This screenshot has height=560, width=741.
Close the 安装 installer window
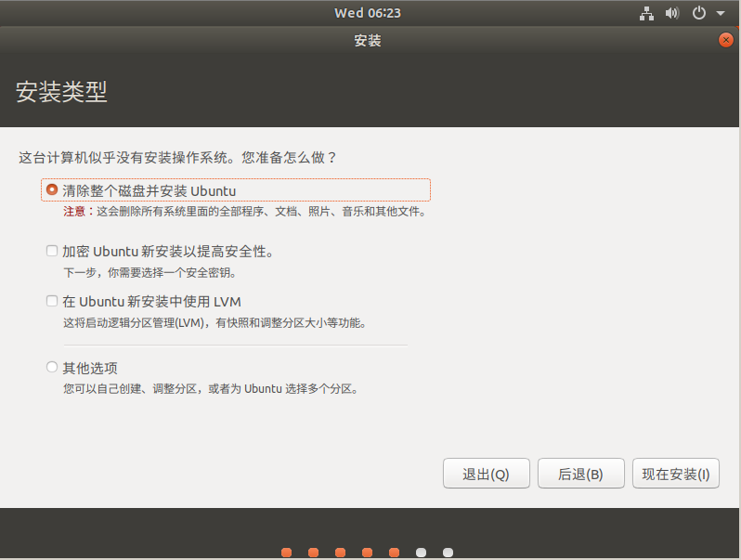click(725, 40)
